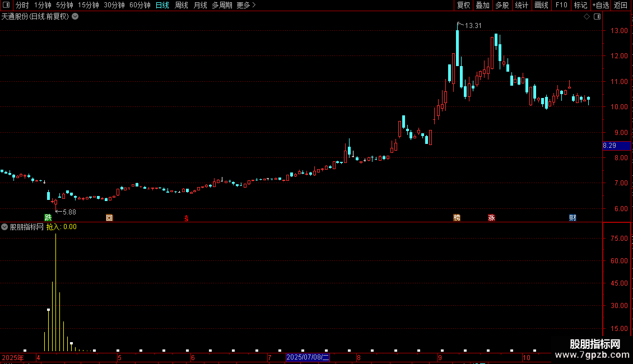Click the 抢入: 0.00 indicator value
This screenshot has width=633, height=364.
pos(62,227)
